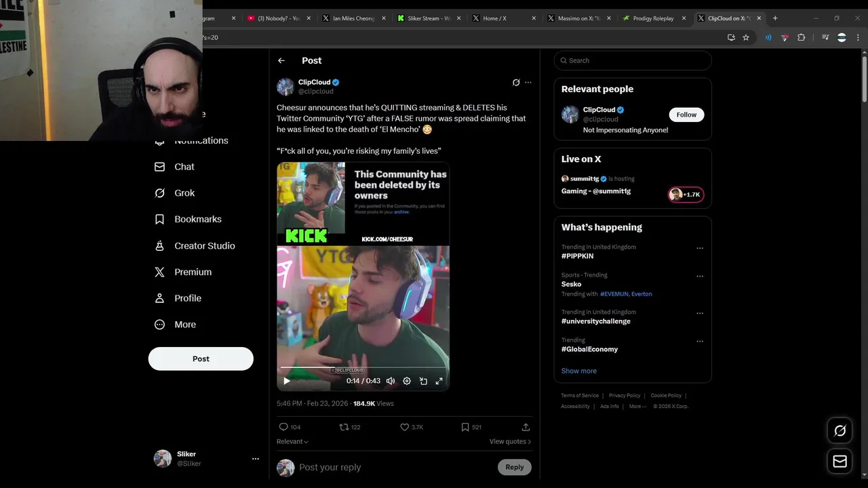Open video settings gear
Screen dimensions: 868x488
[x=407, y=381]
